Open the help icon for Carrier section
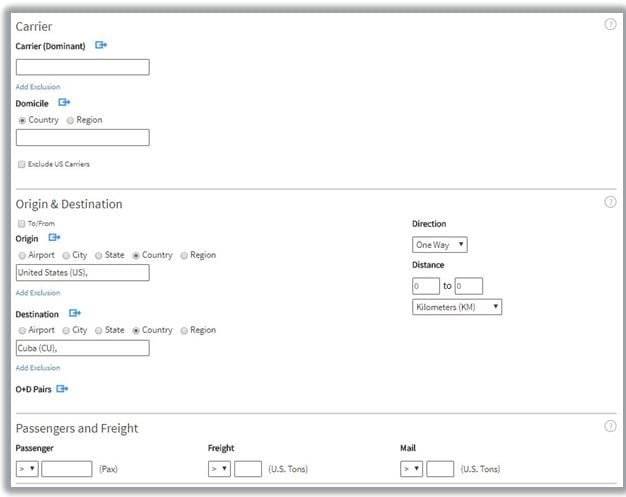 pyautogui.click(x=610, y=24)
